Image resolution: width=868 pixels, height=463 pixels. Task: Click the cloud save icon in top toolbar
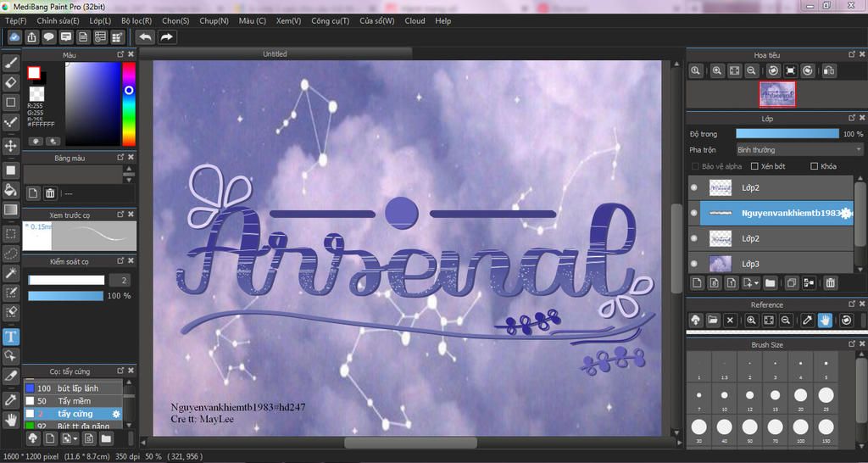[15, 37]
